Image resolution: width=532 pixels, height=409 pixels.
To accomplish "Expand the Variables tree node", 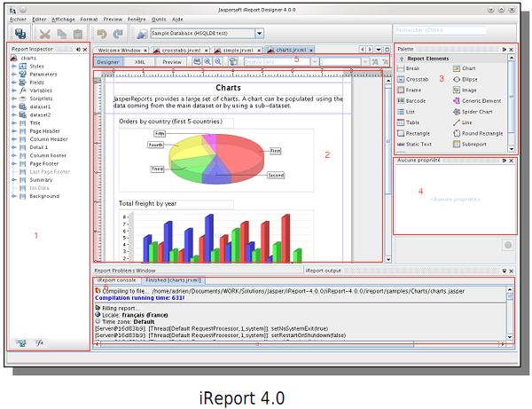I will coord(14,90).
